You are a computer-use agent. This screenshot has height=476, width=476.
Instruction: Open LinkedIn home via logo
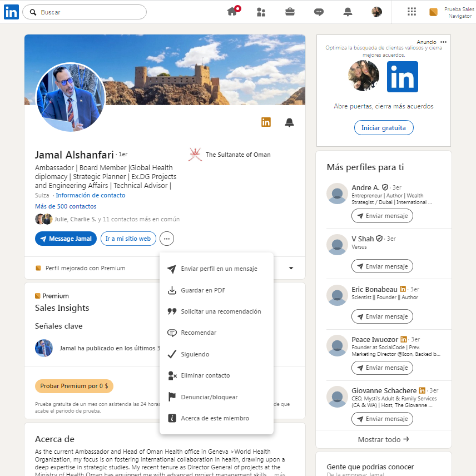11,12
